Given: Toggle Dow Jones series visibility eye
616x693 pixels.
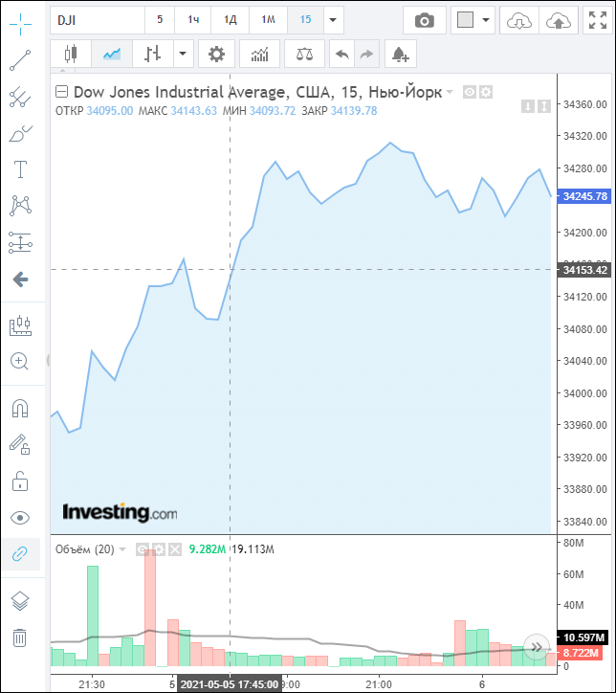Looking at the screenshot, I should pos(470,92).
